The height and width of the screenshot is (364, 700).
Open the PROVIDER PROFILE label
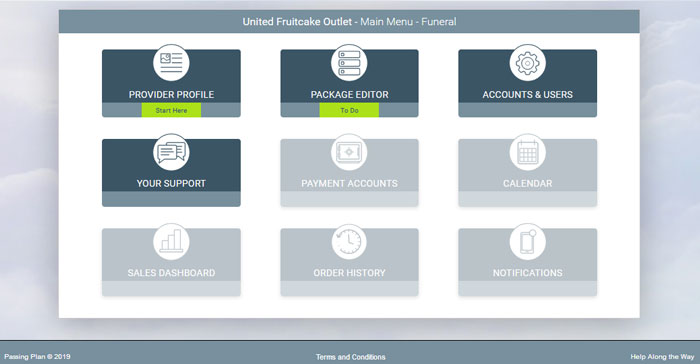tap(171, 95)
